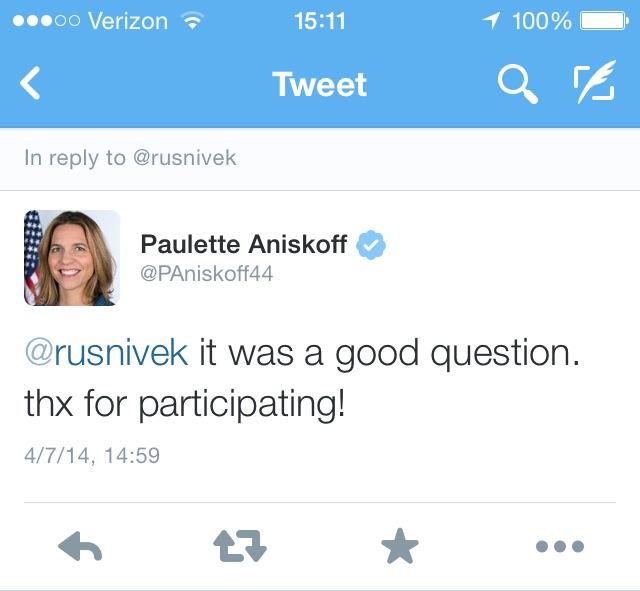Open search with the magnifying glass
This screenshot has width=640, height=591.
[x=517, y=85]
